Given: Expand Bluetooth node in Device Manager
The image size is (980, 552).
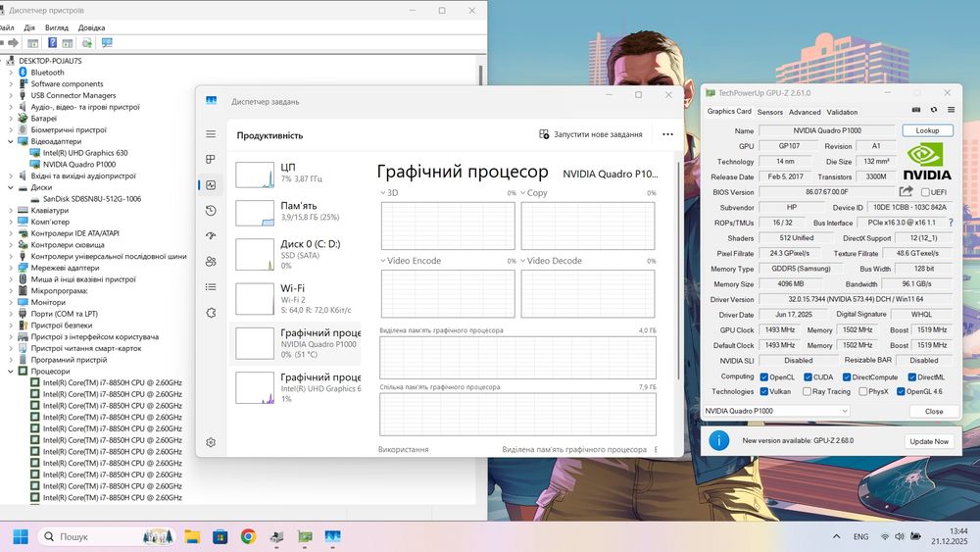Looking at the screenshot, I should pos(11,73).
